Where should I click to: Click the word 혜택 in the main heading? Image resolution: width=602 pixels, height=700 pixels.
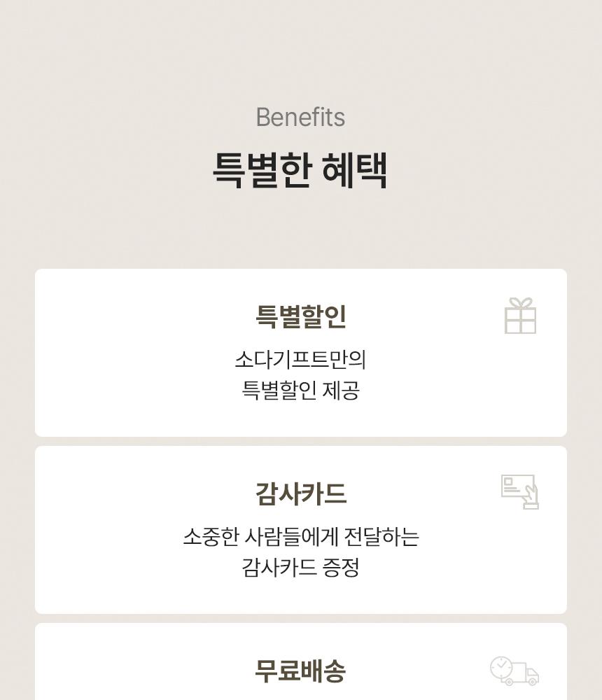click(355, 170)
